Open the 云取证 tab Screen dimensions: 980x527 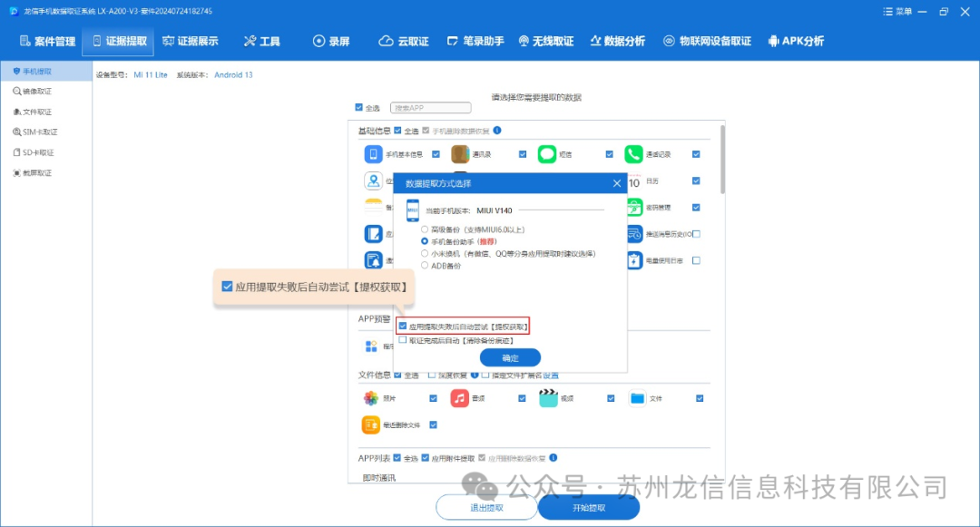coord(404,41)
